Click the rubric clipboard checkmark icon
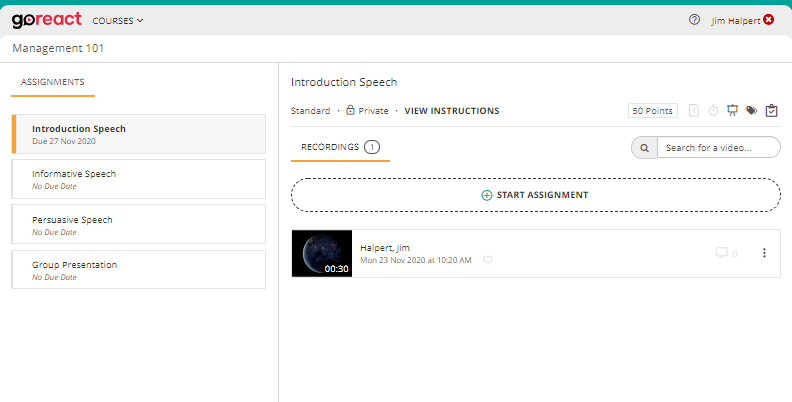 click(771, 111)
